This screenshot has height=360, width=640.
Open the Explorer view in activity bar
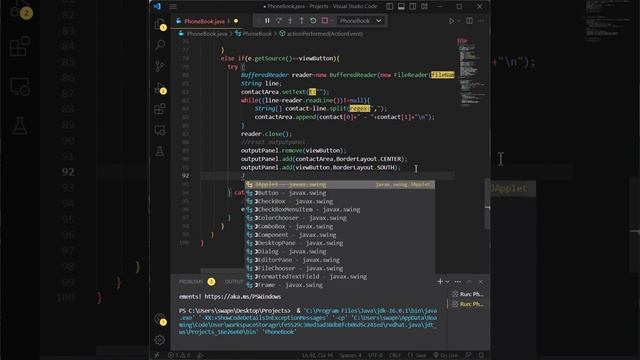[160, 24]
